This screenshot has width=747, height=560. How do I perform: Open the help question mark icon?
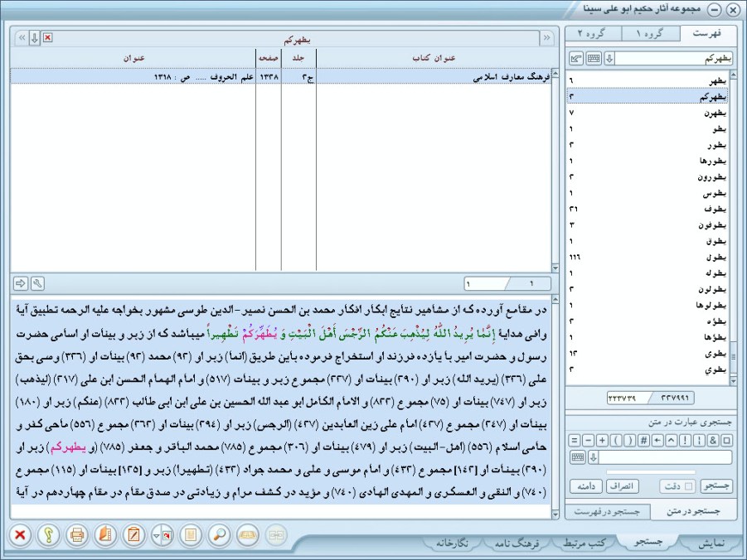(49, 535)
